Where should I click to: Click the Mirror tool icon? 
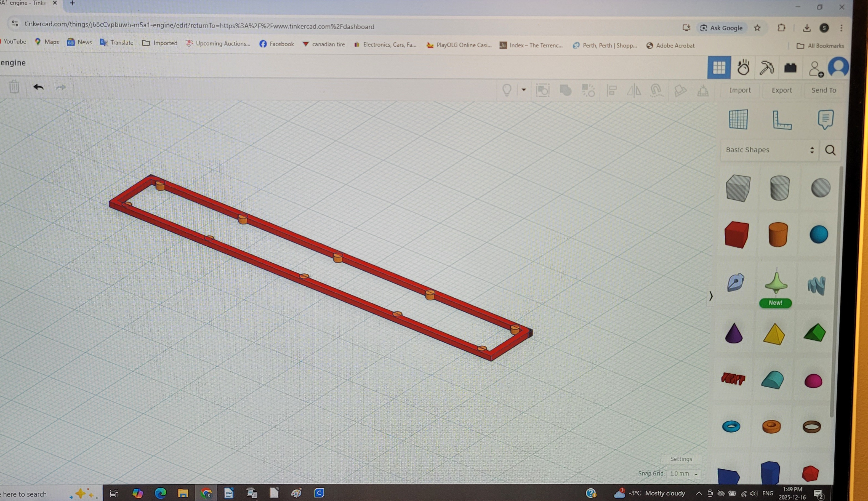(634, 91)
